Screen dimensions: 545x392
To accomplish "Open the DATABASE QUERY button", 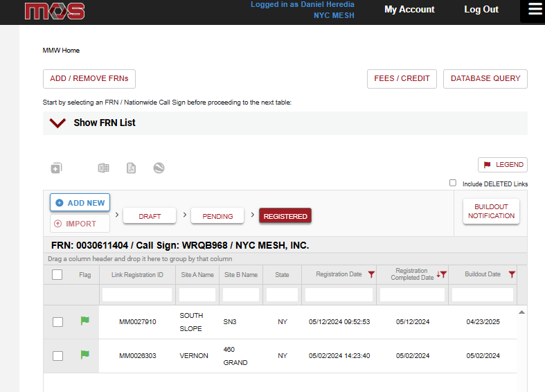I will coord(485,79).
